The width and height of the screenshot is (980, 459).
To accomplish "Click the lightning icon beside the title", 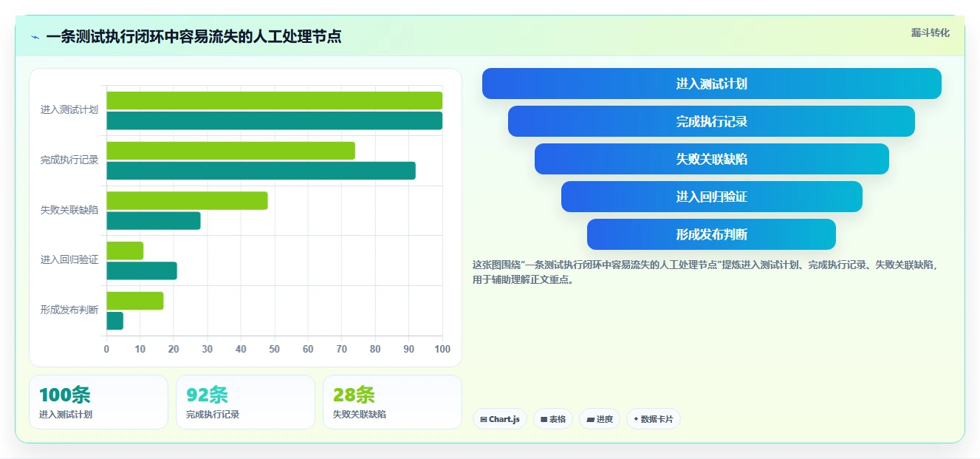I will pos(35,37).
